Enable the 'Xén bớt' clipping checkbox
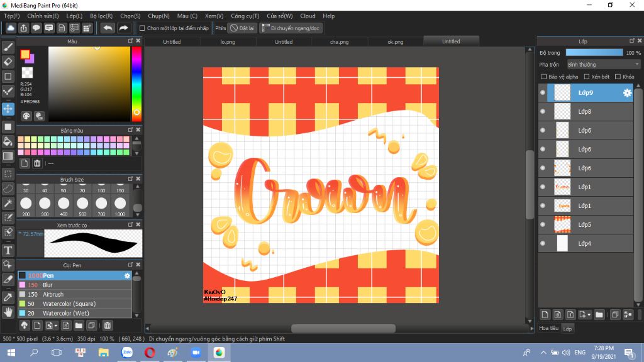Screen dimensions: 644x362 point(587,77)
